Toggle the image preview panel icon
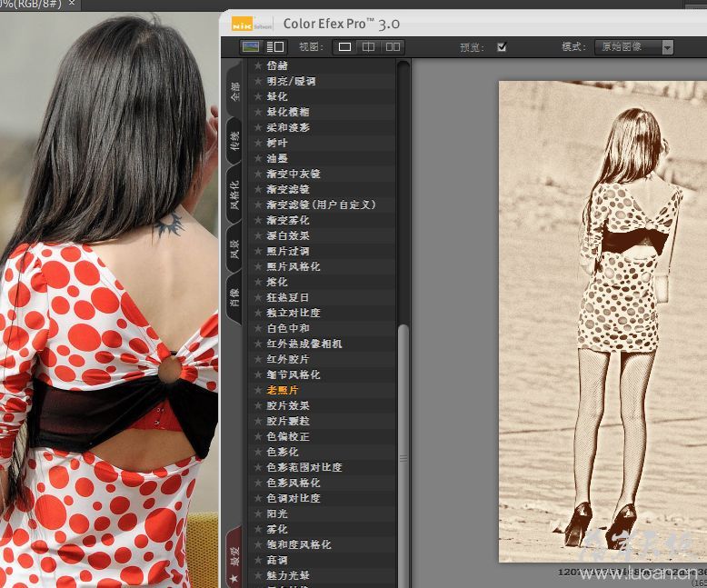 251,46
